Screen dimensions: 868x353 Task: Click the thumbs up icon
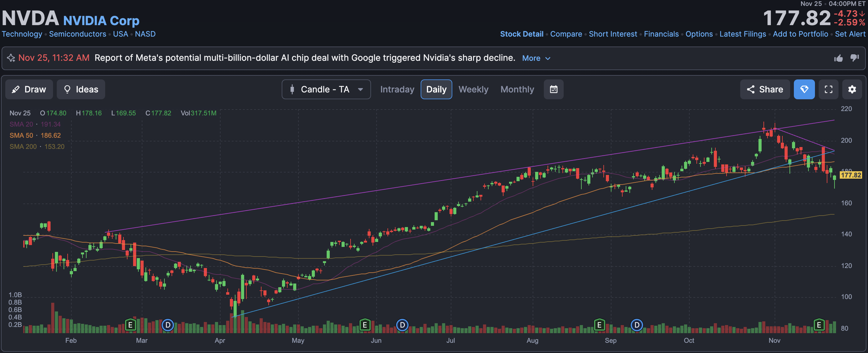click(838, 58)
